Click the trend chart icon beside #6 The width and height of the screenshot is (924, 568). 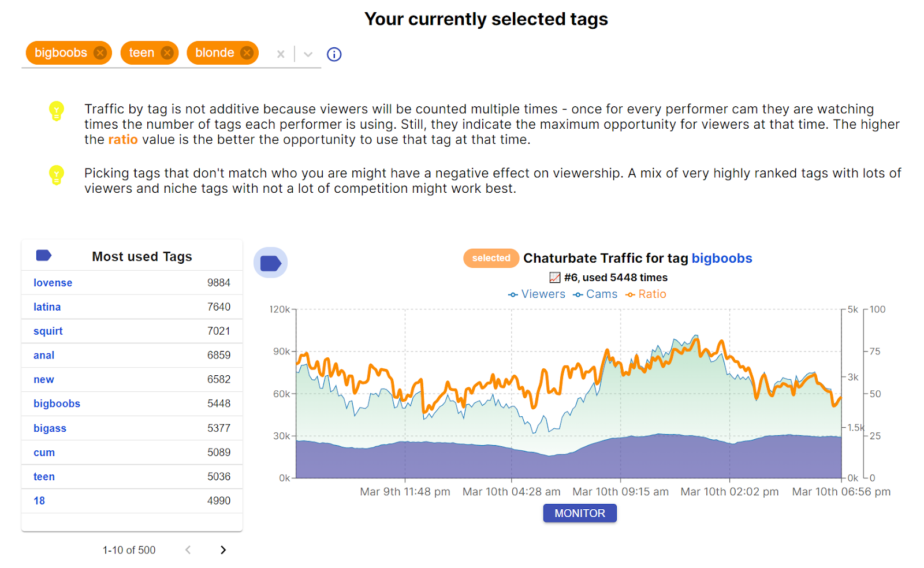(x=555, y=278)
